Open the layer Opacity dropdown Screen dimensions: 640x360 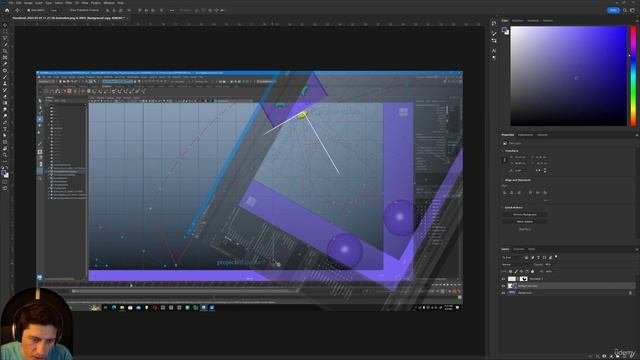[548, 264]
